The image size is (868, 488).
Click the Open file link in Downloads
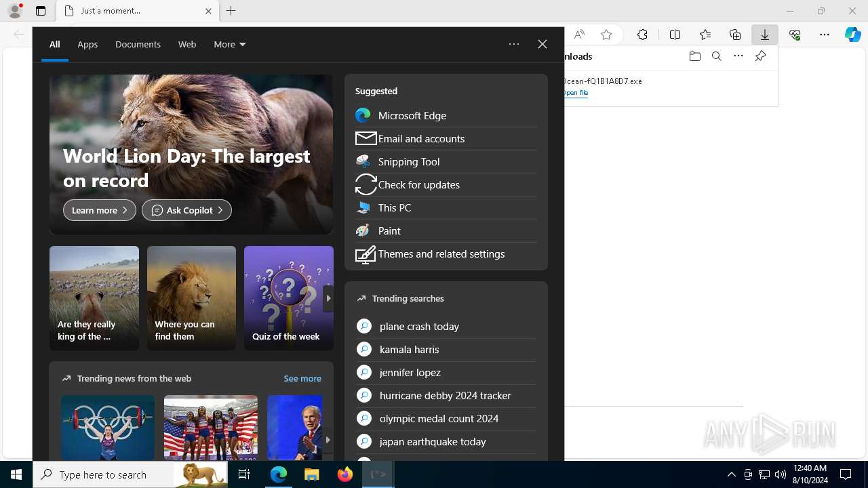[x=575, y=93]
